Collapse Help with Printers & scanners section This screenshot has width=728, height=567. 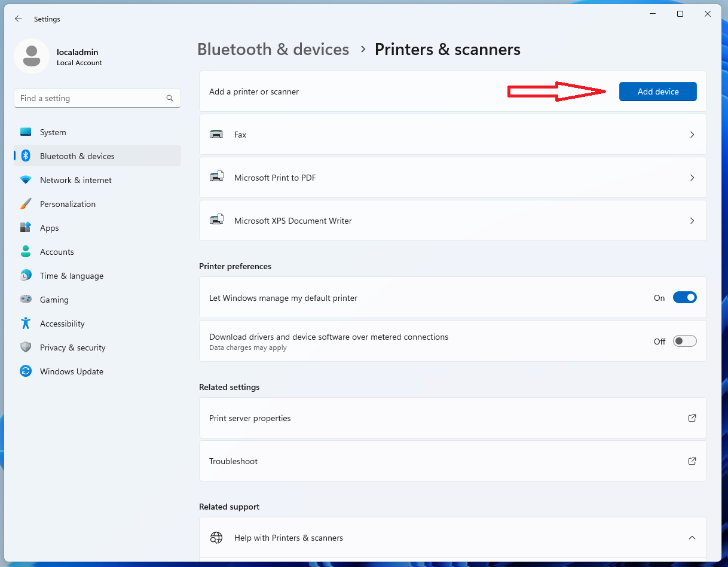click(x=692, y=538)
